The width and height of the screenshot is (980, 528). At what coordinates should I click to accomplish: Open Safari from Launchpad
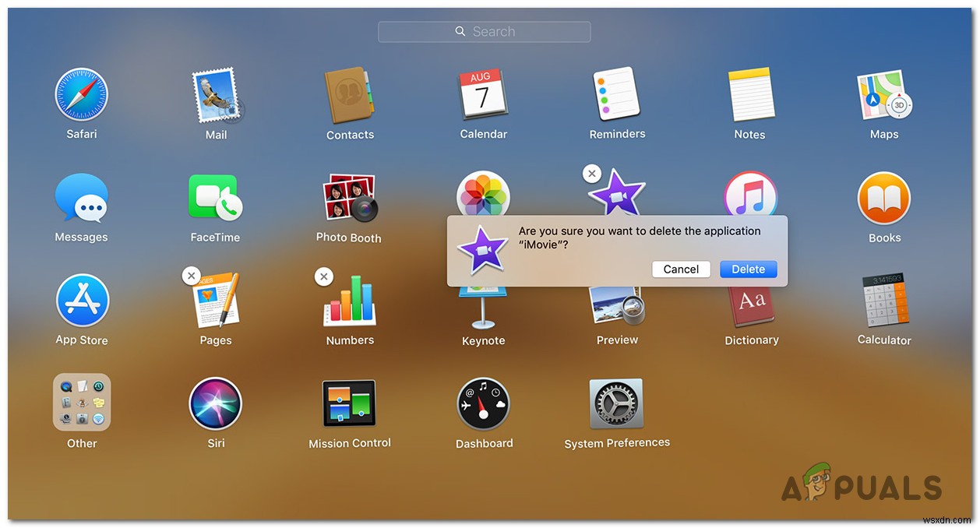click(x=82, y=95)
